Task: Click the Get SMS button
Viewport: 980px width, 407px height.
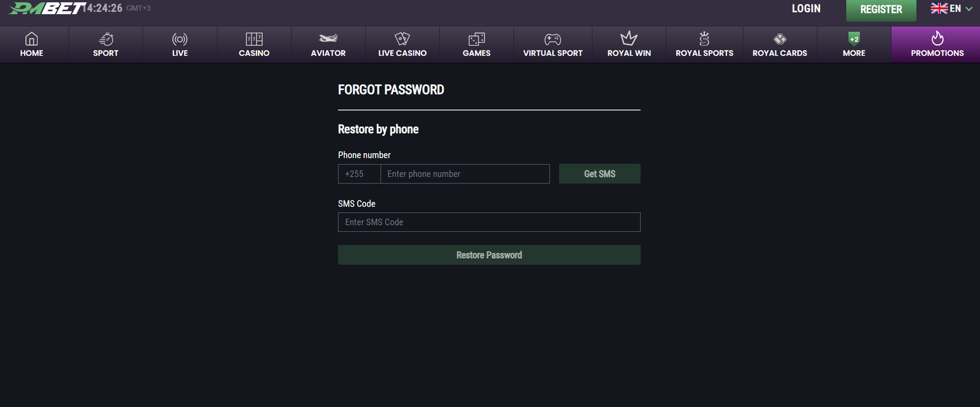Action: pyautogui.click(x=600, y=174)
